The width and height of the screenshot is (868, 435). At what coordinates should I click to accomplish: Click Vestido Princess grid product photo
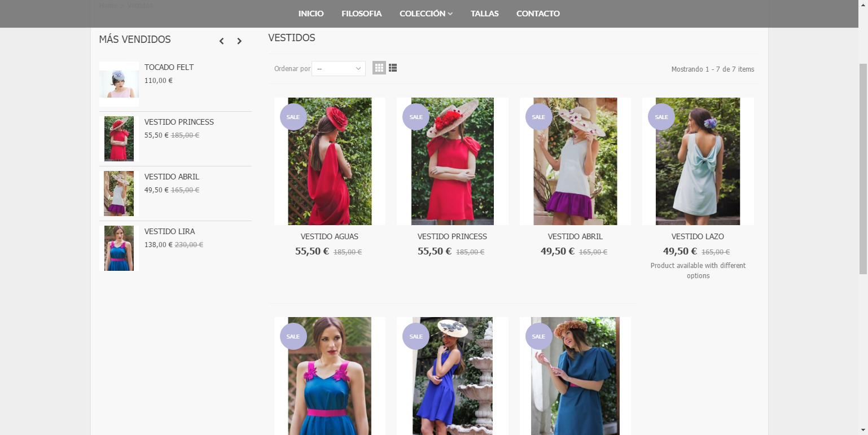[x=453, y=161]
